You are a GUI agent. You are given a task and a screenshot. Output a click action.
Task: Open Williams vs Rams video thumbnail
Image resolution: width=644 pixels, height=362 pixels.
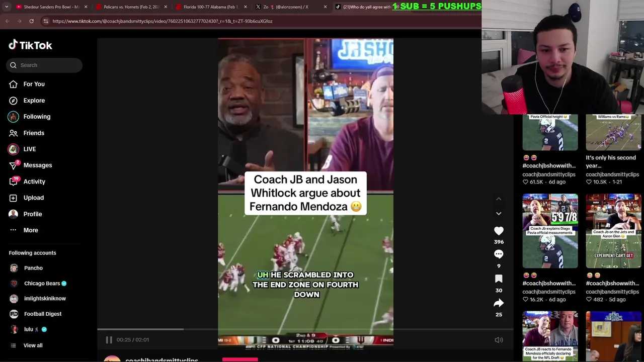(x=613, y=132)
